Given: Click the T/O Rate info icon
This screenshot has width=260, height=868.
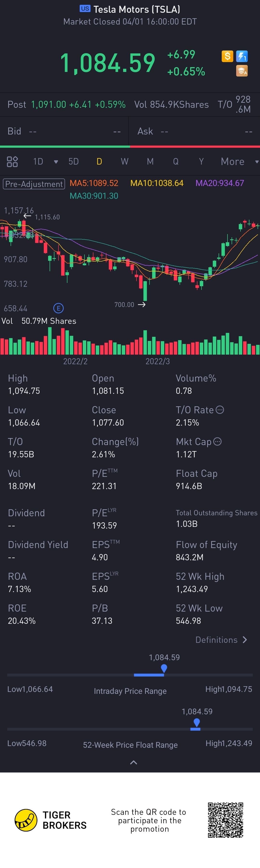Looking at the screenshot, I should [220, 410].
